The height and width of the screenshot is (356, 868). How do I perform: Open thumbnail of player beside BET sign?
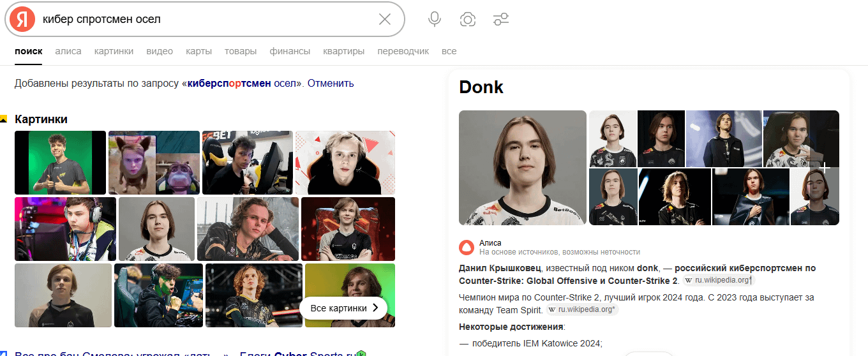(x=248, y=163)
